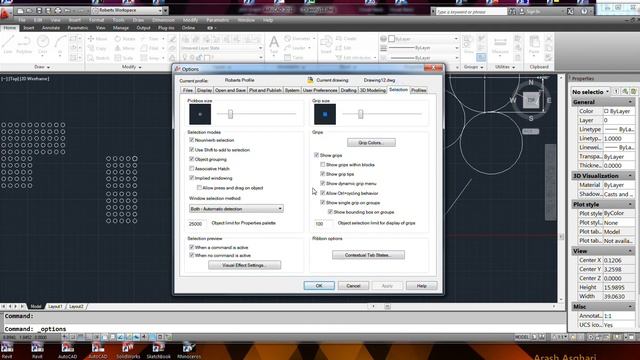Click the Grip Colors button
This screenshot has width=640, height=360.
[371, 142]
